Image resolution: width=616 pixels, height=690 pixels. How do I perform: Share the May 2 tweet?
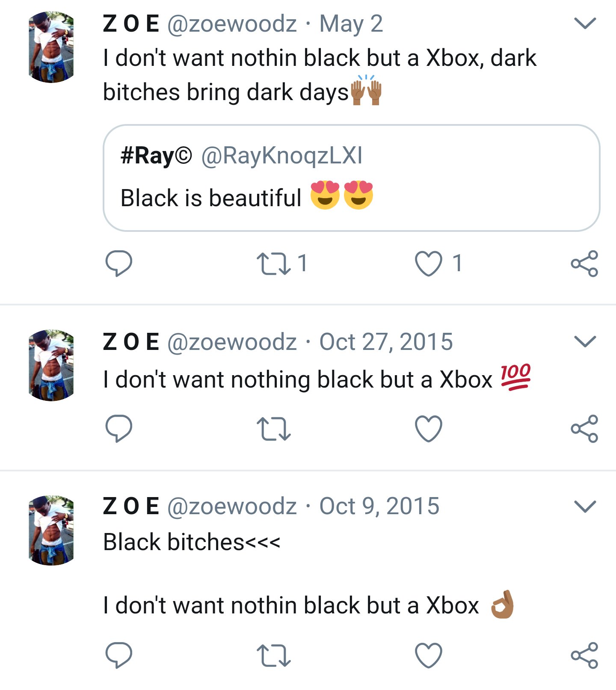[x=584, y=264]
